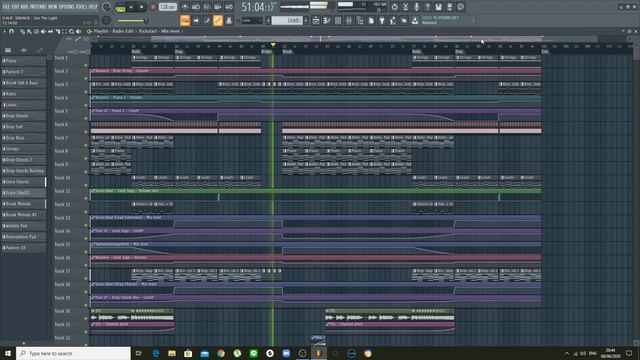Click the project info icon
Image resolution: width=640 pixels, height=360 pixels.
coord(460,7)
